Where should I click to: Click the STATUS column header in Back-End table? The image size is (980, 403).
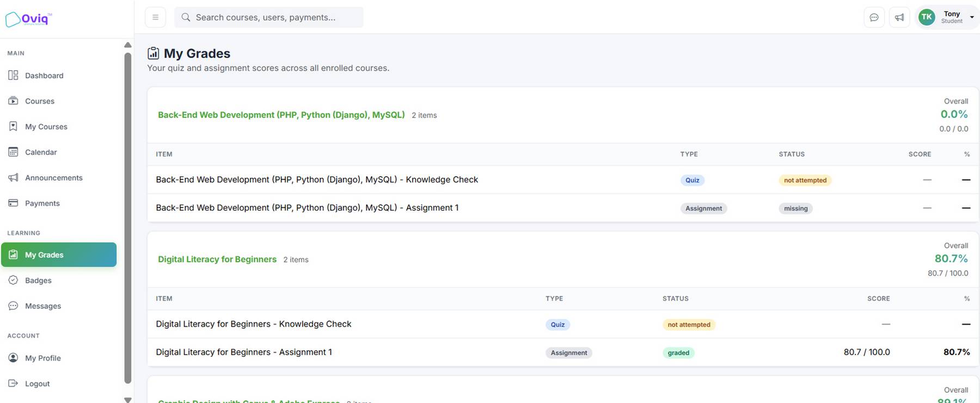click(x=792, y=154)
